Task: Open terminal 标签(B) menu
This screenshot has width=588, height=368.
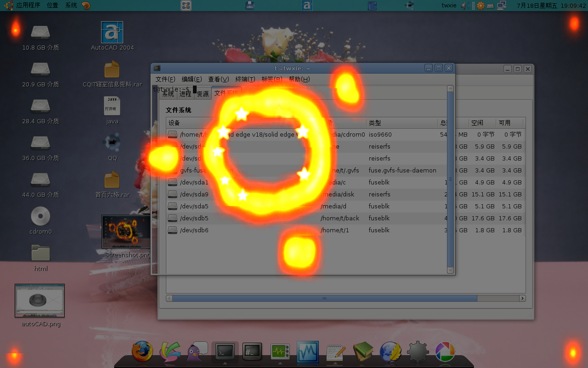Action: pyautogui.click(x=272, y=79)
